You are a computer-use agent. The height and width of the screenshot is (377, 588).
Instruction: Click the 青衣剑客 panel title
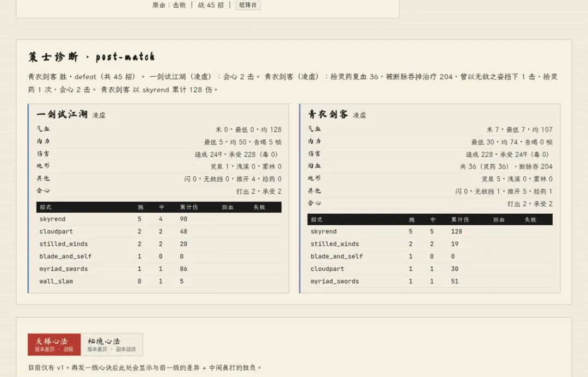pyautogui.click(x=328, y=114)
